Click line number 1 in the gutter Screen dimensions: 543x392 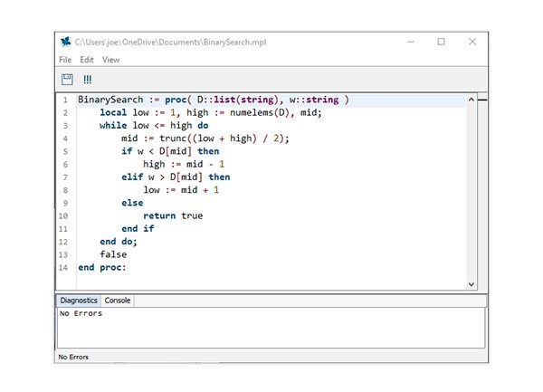65,100
